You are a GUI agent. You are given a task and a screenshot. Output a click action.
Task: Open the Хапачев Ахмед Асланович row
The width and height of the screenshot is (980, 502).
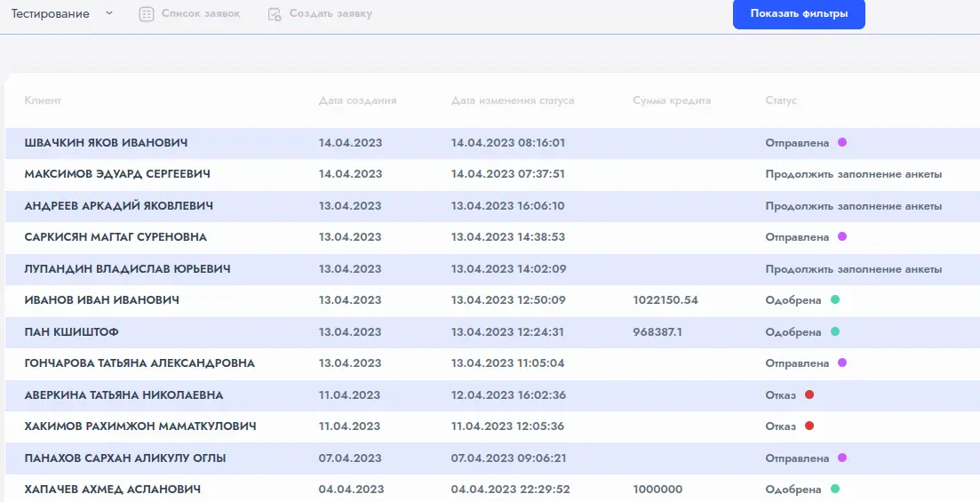pos(112,490)
